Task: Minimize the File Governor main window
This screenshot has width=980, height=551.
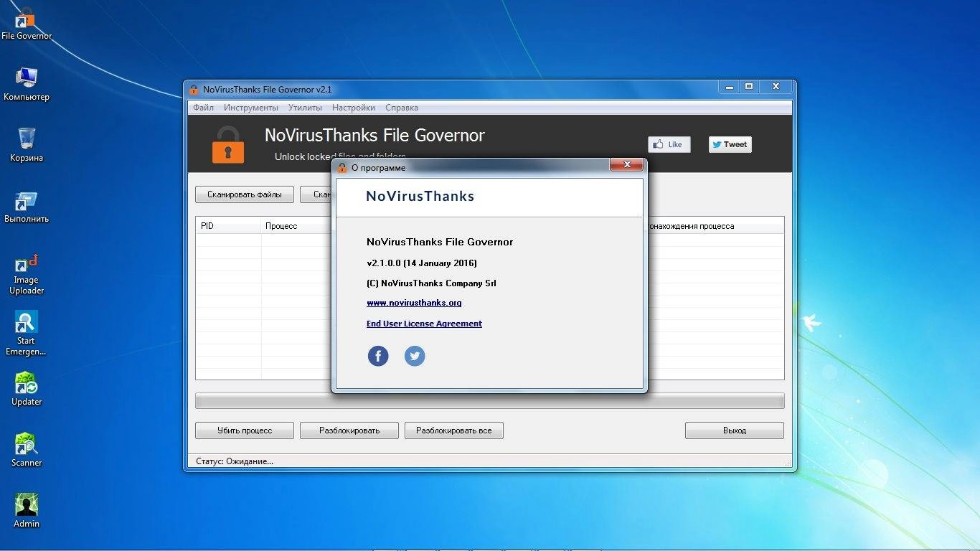Action: (730, 86)
